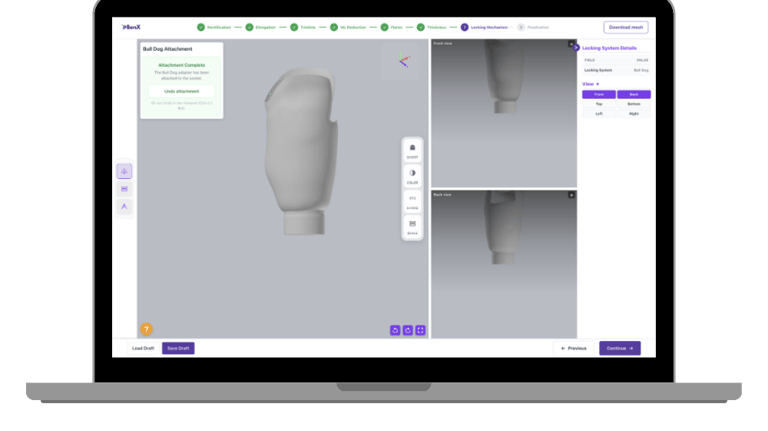Screen dimensions: 768x431
Task: Go to the Rectification step
Action: coord(214,27)
